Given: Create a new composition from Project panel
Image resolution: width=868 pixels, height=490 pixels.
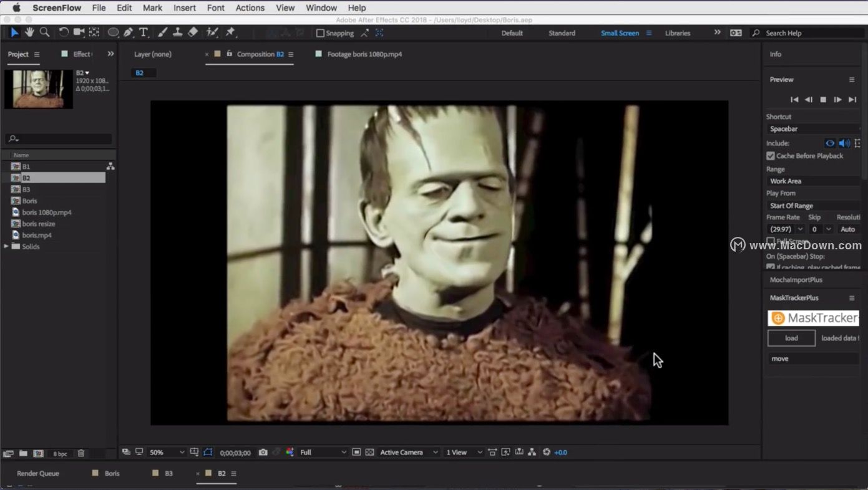Looking at the screenshot, I should tap(38, 453).
